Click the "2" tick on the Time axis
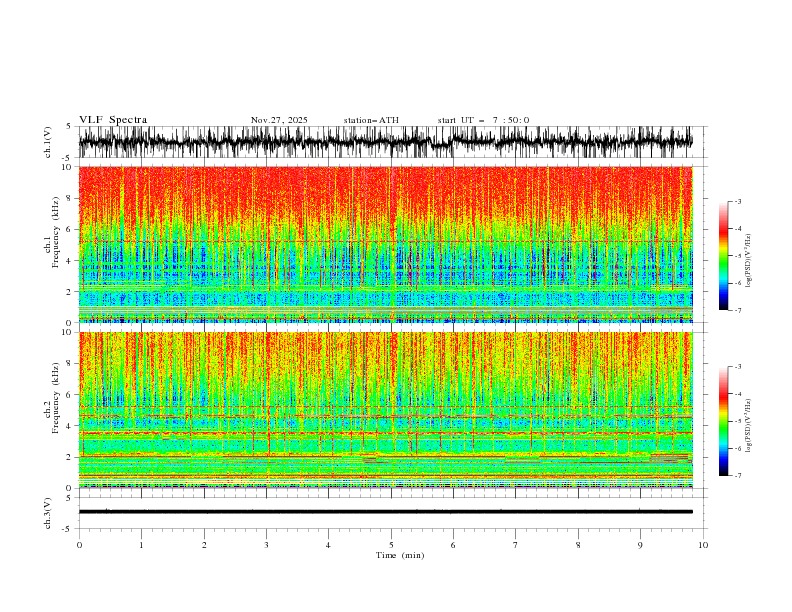The height and width of the screenshot is (612, 792). [x=204, y=545]
